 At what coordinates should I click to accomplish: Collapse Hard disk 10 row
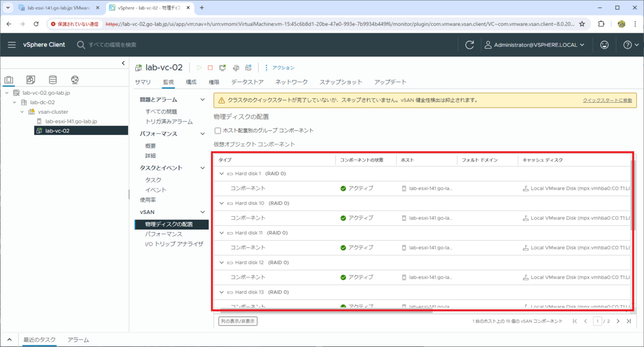[222, 203]
